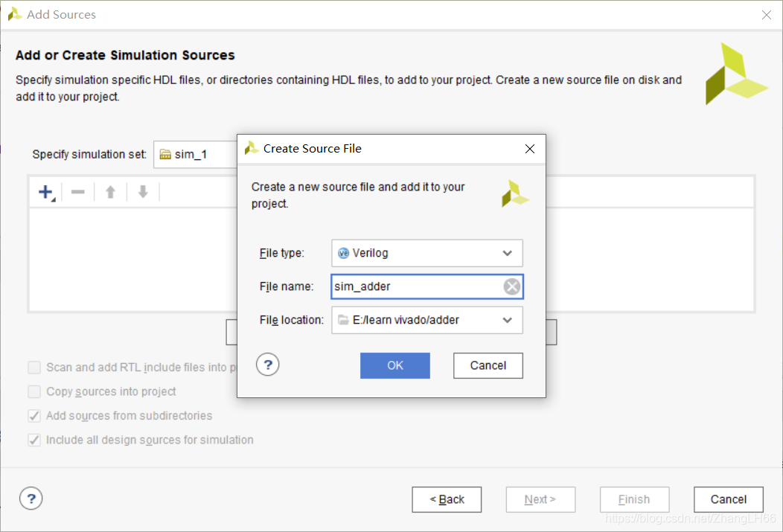Enable Copy sources into project checkbox
Viewport: 783px width, 532px height.
(x=34, y=392)
